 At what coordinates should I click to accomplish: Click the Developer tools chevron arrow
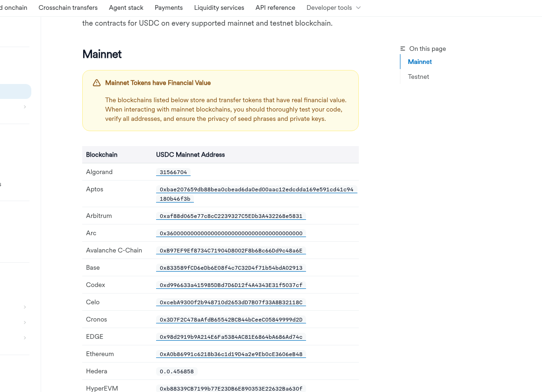(x=358, y=7)
